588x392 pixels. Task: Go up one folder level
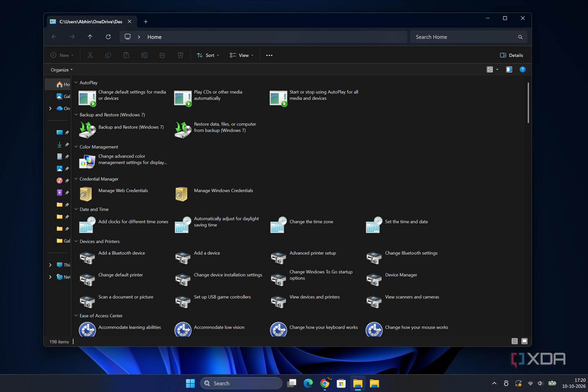[x=90, y=37]
